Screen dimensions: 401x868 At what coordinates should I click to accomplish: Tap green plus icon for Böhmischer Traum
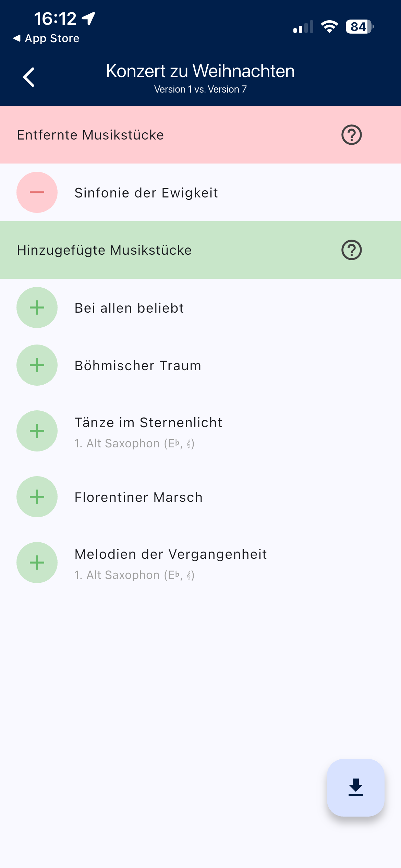pyautogui.click(x=37, y=365)
